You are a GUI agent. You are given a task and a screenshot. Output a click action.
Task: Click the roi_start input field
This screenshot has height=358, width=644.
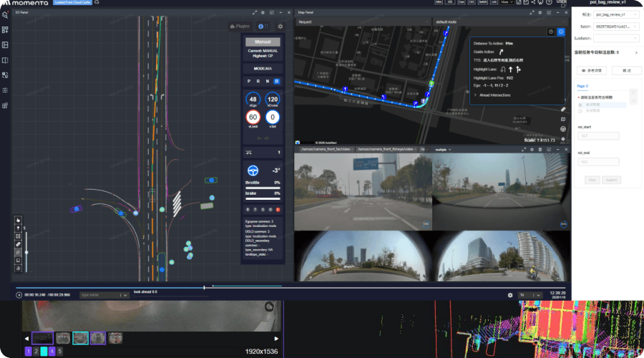pos(598,136)
